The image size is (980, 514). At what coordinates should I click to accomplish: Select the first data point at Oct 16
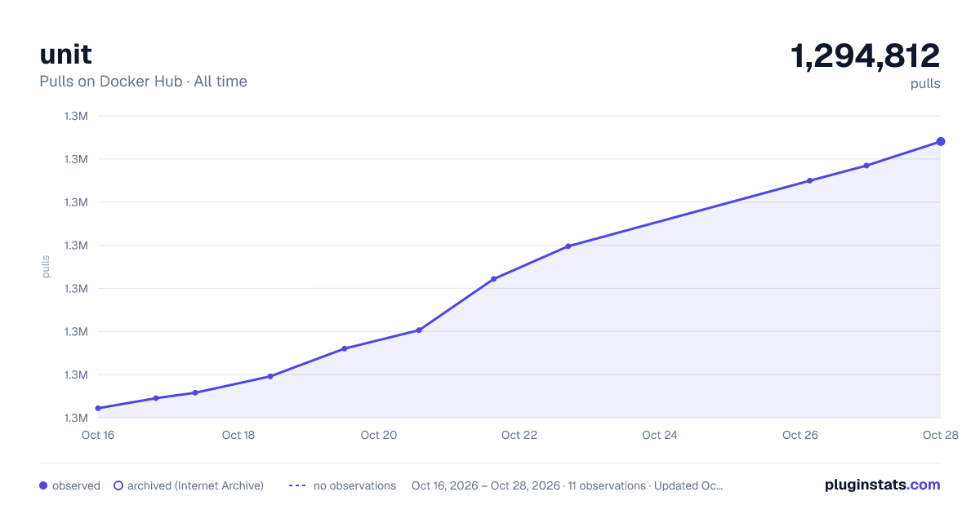pos(98,408)
